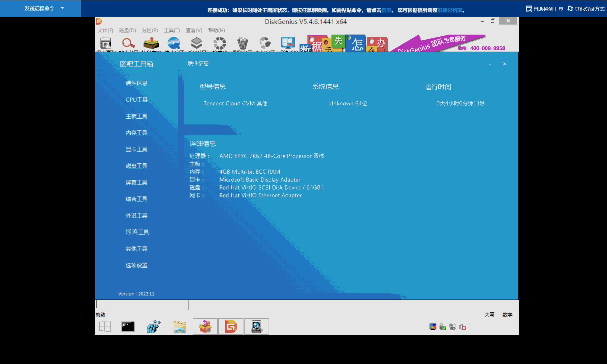Click the muted speaker tray icon
The width and height of the screenshot is (607, 364).
pos(463,327)
